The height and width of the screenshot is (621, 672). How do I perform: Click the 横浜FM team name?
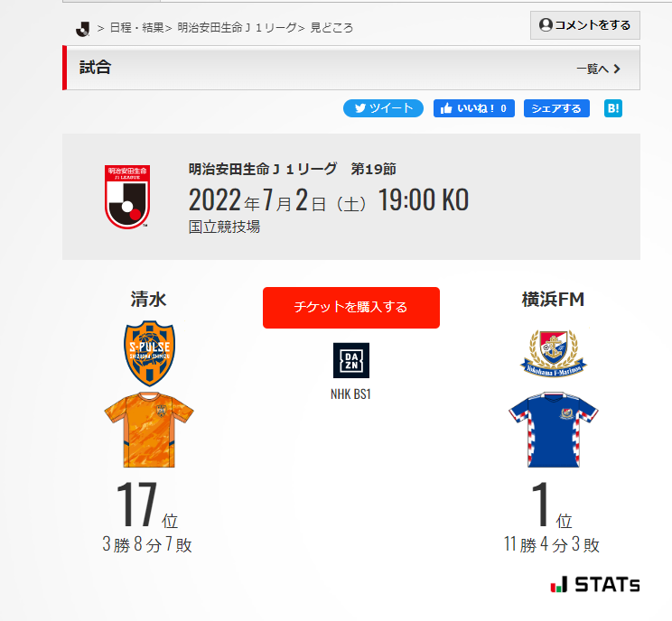[553, 299]
